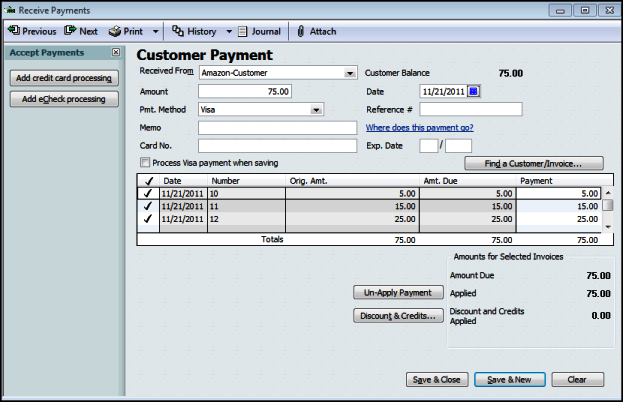Click the Print printer icon
Image resolution: width=623 pixels, height=402 pixels.
115,31
